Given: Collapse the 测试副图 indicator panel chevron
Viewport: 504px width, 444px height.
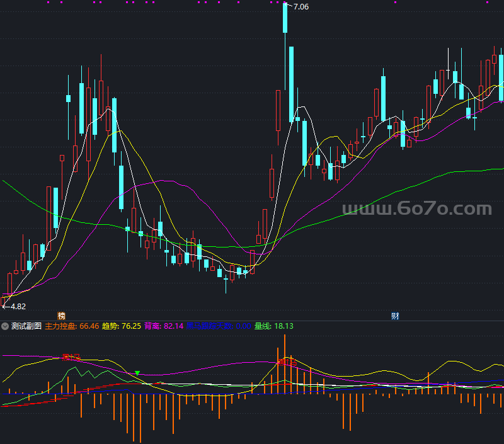Looking at the screenshot, I should click(x=5, y=326).
